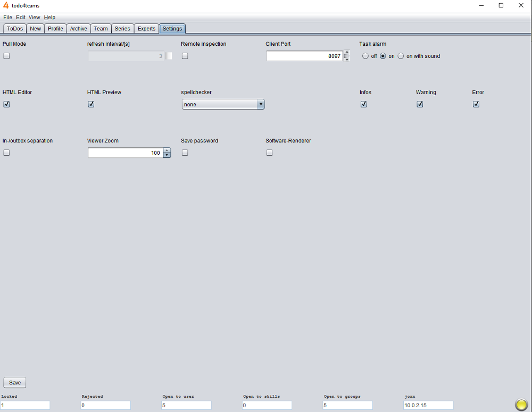Maximize the todo4teams window
Viewport: 532px width, 412px height.
(x=501, y=5)
